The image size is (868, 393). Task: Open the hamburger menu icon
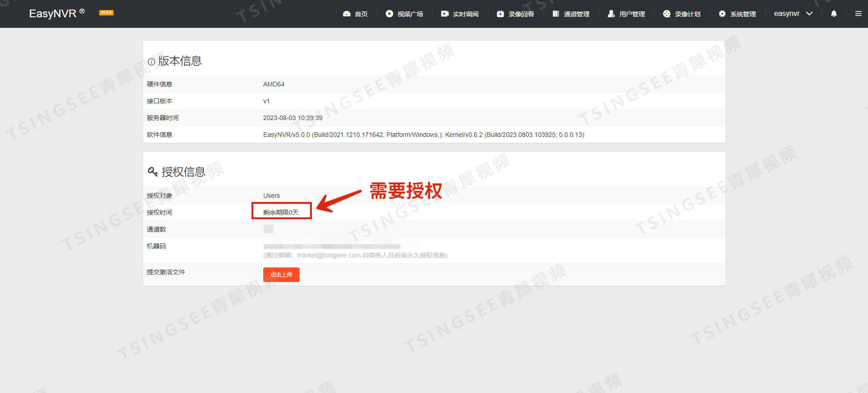click(x=858, y=14)
